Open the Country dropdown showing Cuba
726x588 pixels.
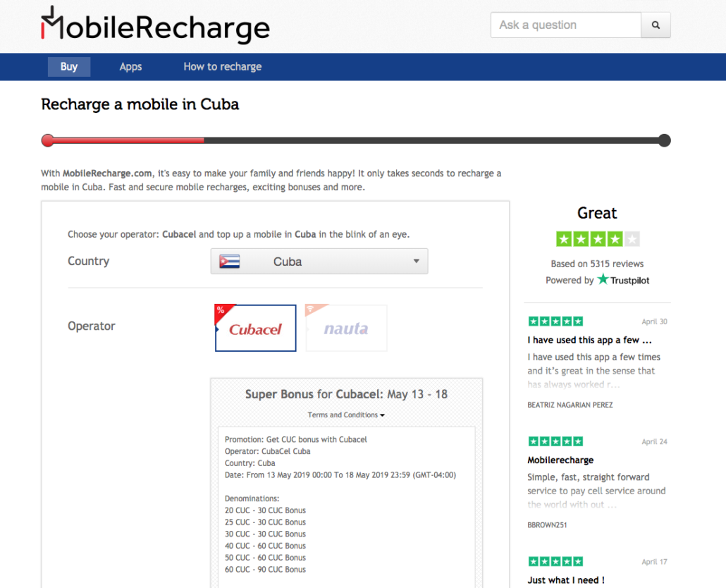pos(319,262)
